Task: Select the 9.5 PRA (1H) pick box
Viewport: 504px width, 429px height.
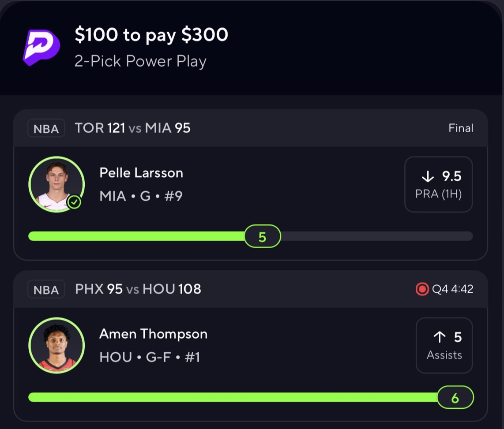Action: [438, 184]
